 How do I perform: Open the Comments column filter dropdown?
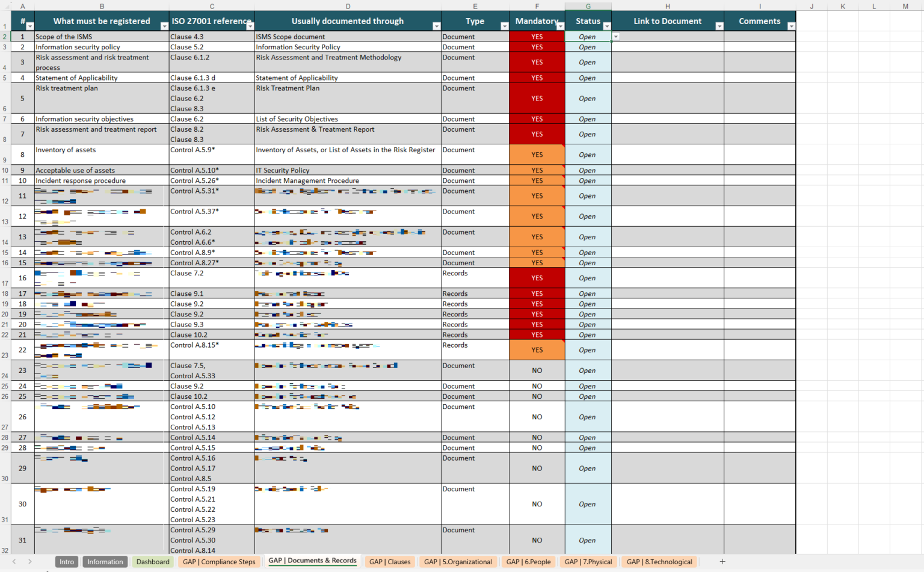792,26
